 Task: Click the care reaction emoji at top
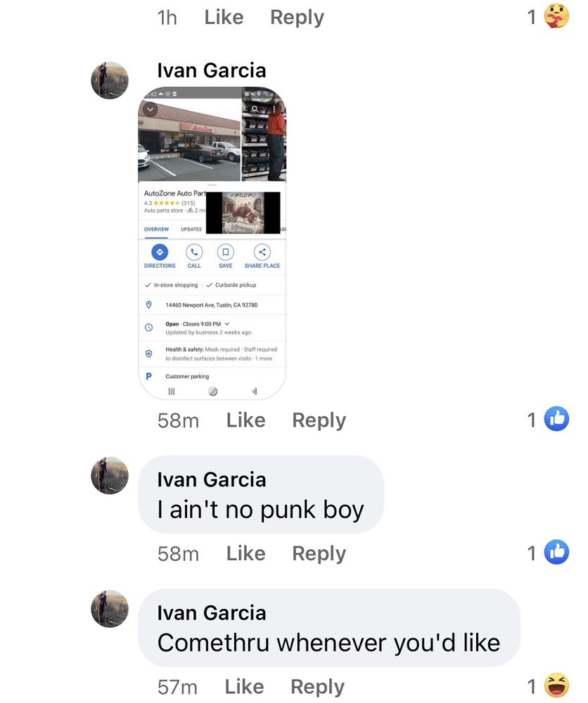(556, 17)
